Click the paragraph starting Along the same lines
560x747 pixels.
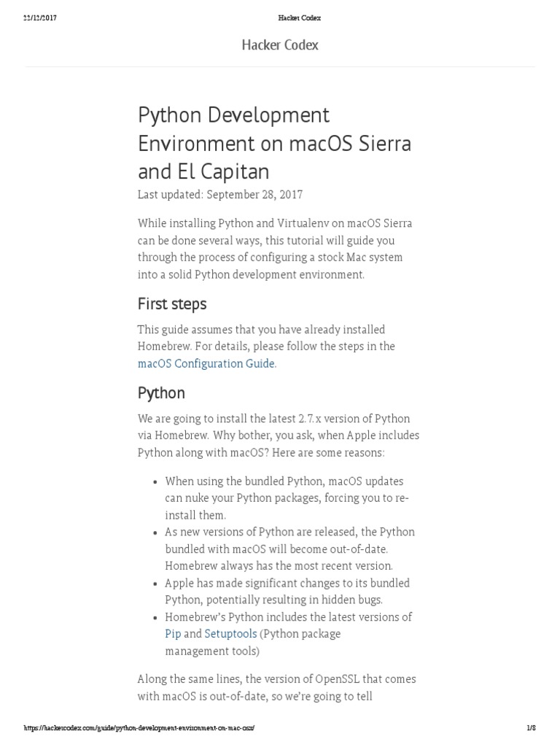point(276,687)
